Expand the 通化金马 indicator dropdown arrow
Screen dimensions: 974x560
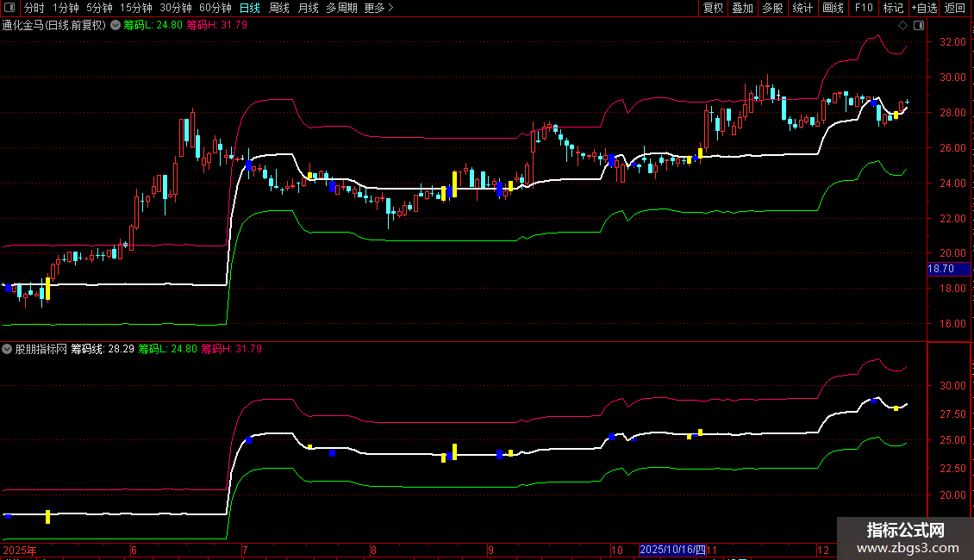coord(116,26)
